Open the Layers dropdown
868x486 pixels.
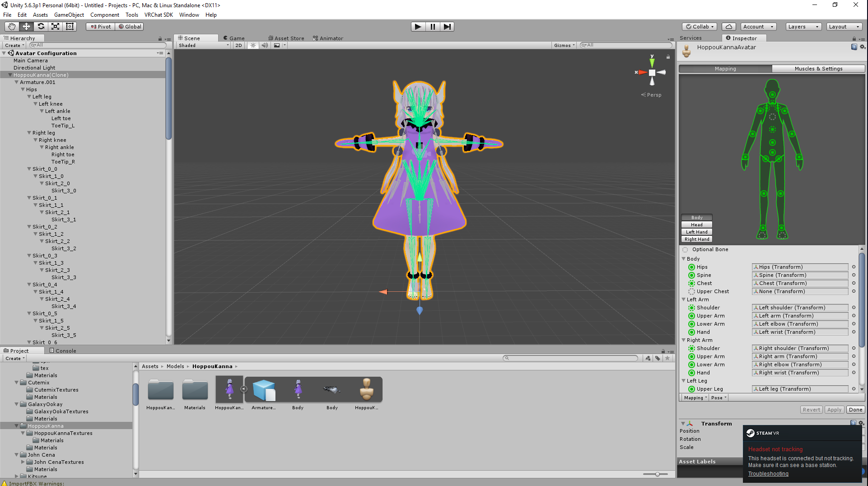point(803,27)
